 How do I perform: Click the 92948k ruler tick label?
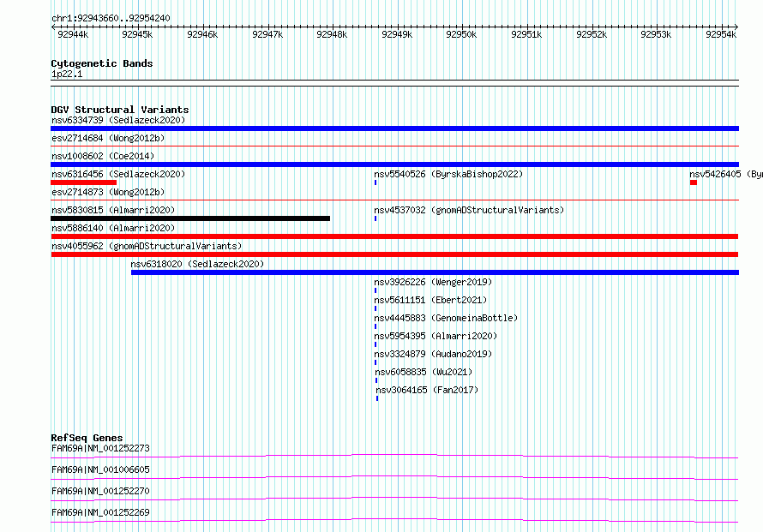332,34
